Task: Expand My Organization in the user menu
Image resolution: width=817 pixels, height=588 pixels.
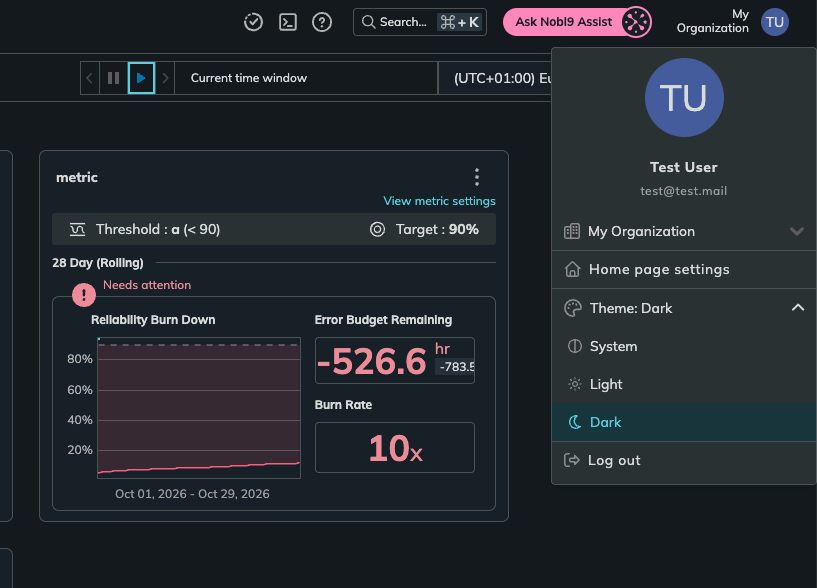Action: [684, 231]
